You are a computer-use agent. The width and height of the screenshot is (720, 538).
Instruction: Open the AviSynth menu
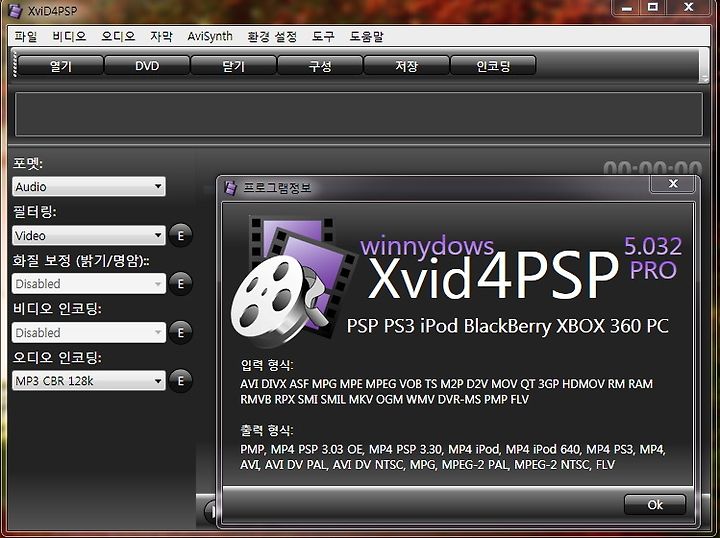(x=210, y=36)
